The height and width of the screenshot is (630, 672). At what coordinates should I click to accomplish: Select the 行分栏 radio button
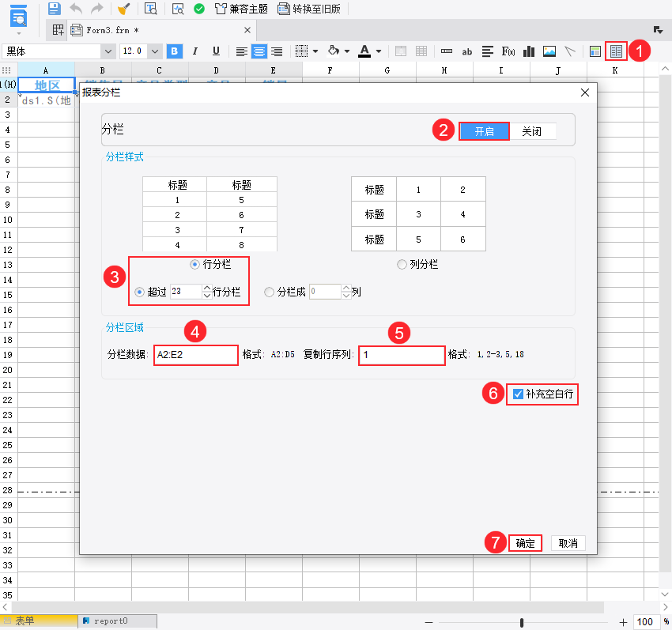click(195, 265)
